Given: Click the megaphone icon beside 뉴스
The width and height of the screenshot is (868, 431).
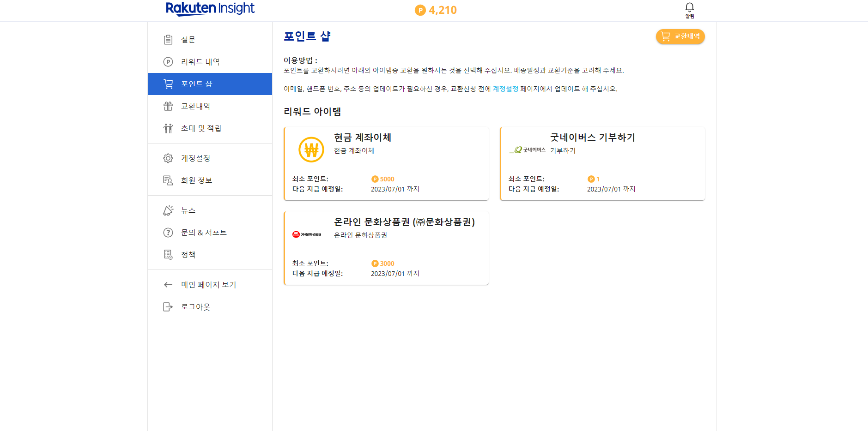Looking at the screenshot, I should pos(168,210).
